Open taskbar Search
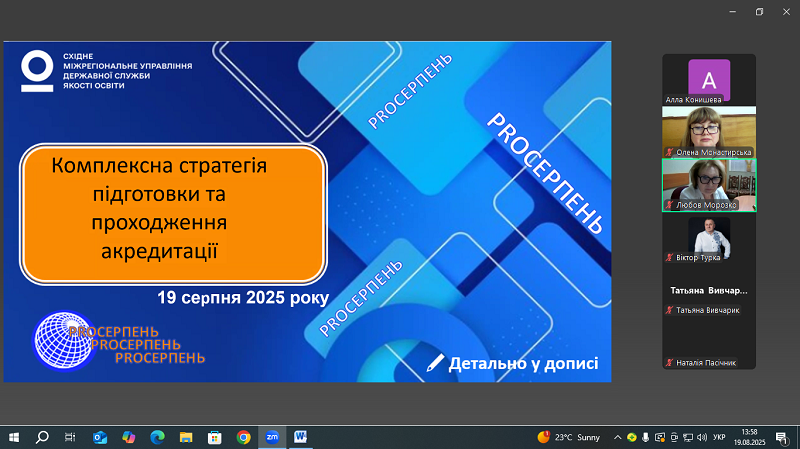This screenshot has height=449, width=800. (42, 437)
